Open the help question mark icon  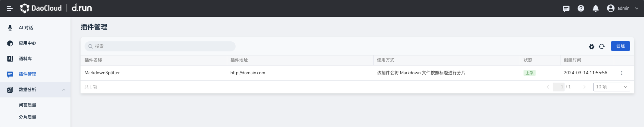click(x=581, y=8)
